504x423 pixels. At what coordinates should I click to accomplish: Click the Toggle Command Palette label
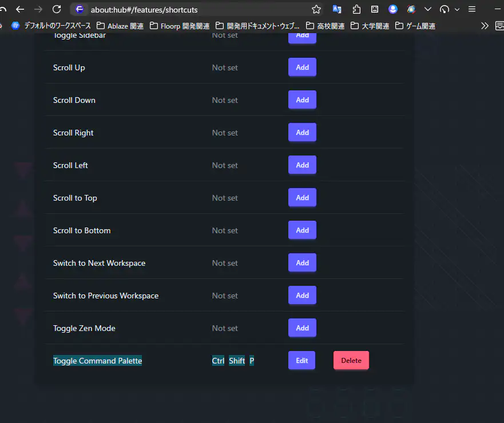[x=97, y=361]
